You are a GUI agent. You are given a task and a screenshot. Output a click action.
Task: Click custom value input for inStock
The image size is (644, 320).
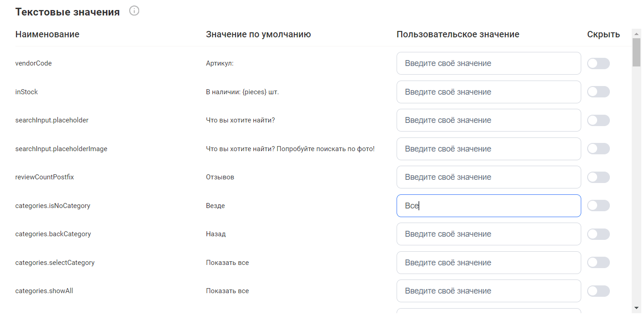pos(488,92)
